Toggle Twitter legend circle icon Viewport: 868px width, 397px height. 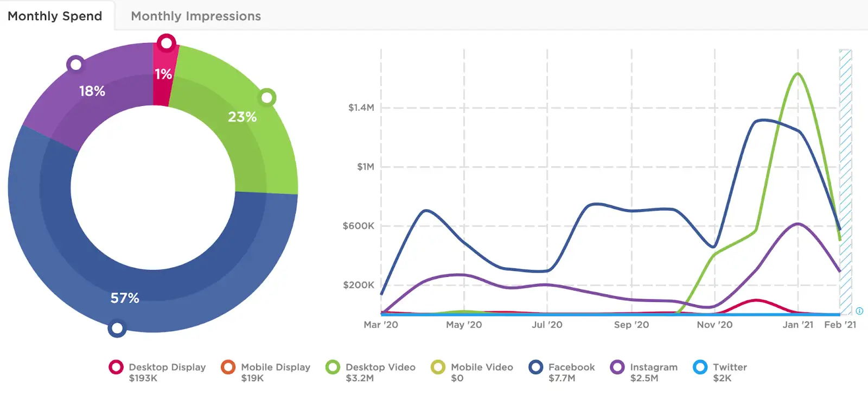pos(700,367)
